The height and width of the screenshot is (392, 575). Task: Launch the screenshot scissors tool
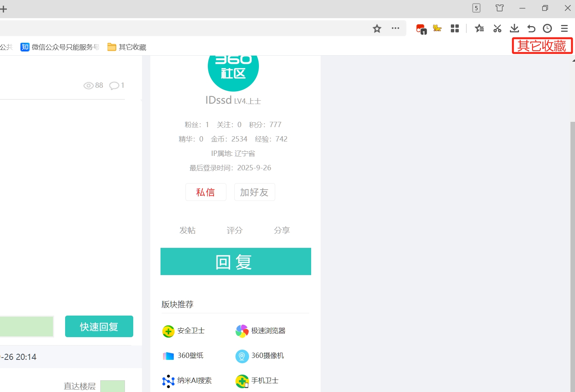pos(497,28)
